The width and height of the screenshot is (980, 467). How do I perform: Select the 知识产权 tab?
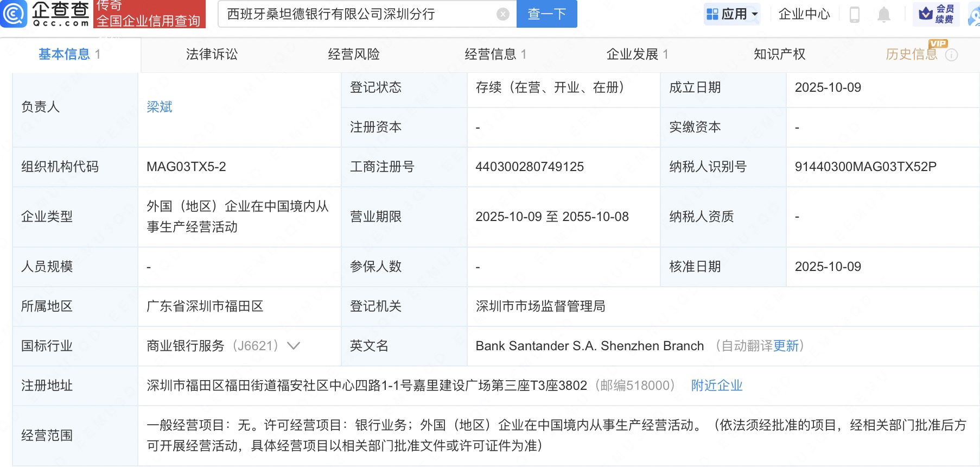(x=779, y=54)
